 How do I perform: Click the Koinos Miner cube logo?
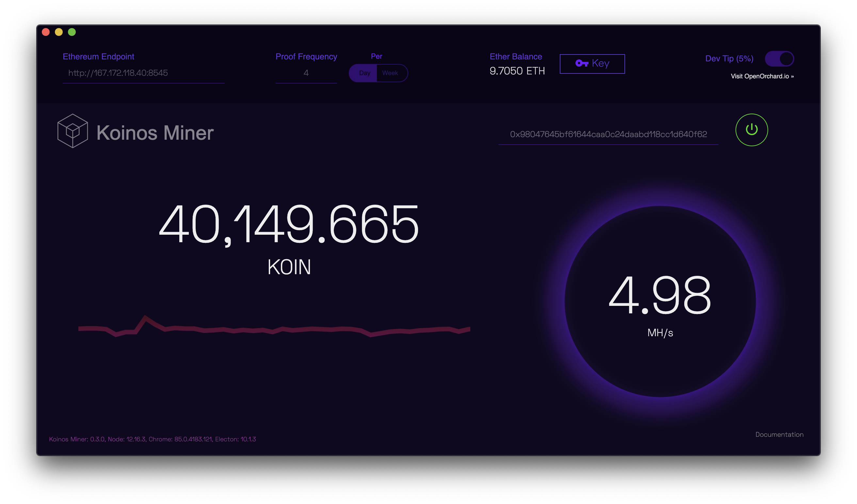coord(72,131)
